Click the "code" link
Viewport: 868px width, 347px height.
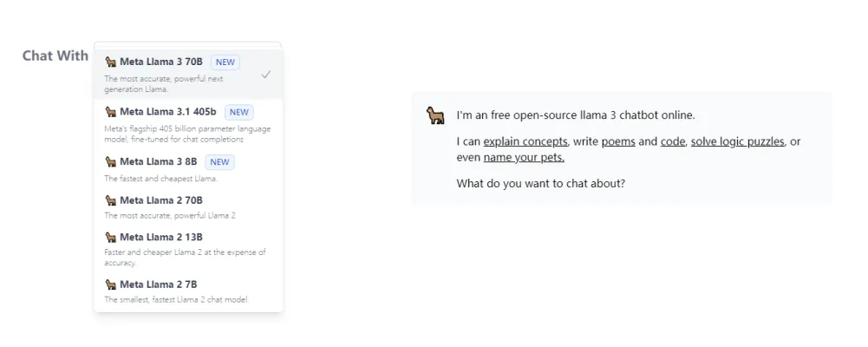[x=673, y=141]
